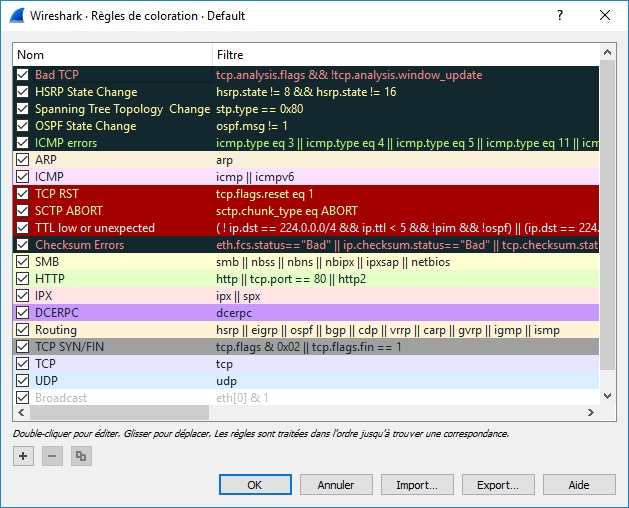Open the Import... button
The width and height of the screenshot is (629, 508).
(x=417, y=485)
